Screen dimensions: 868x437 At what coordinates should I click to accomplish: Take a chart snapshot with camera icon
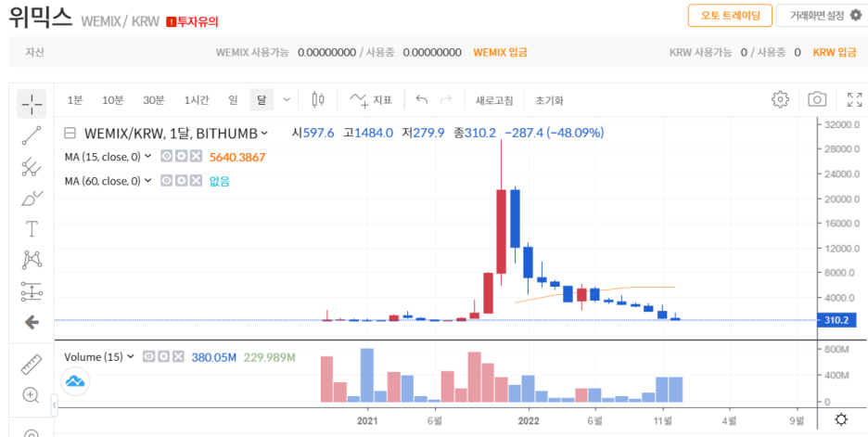[817, 99]
